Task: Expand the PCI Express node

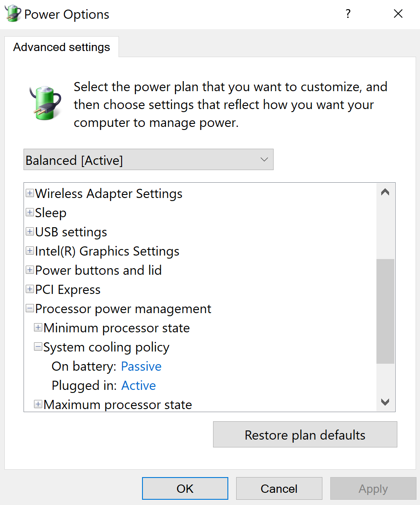Action: (x=30, y=289)
